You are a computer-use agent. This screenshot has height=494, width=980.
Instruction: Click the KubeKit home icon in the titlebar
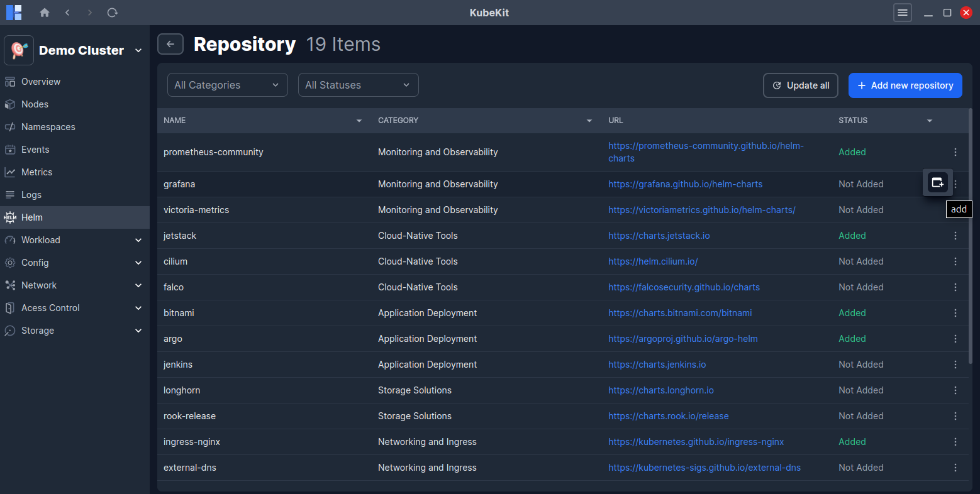coord(44,12)
